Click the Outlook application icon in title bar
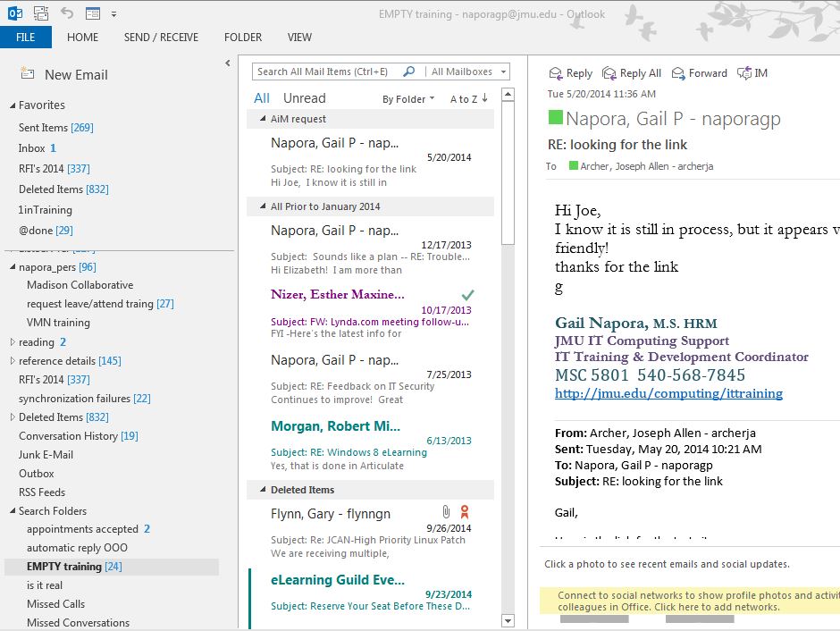Viewport: 840px width, 631px height. pos(15,13)
